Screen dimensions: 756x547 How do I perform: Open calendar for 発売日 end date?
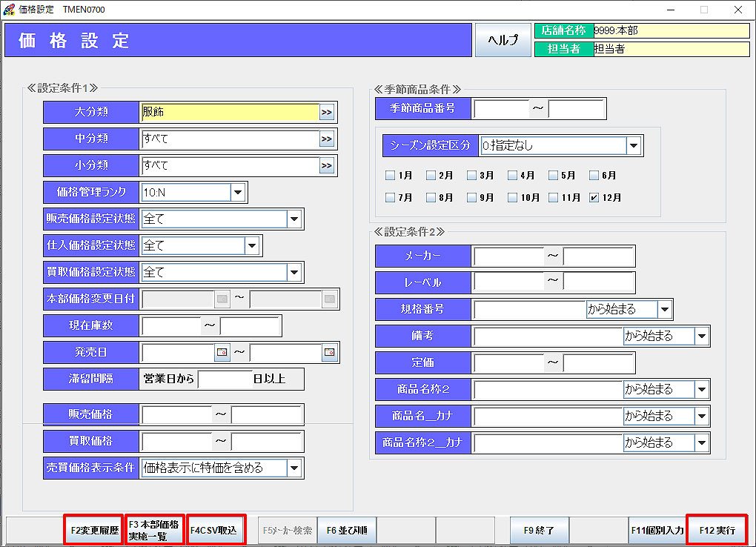click(x=330, y=353)
